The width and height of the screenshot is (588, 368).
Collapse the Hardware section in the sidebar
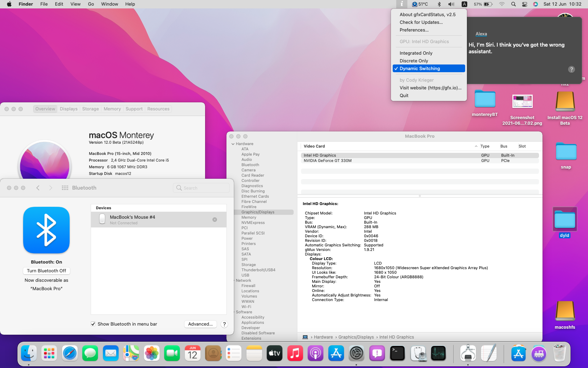pyautogui.click(x=233, y=144)
